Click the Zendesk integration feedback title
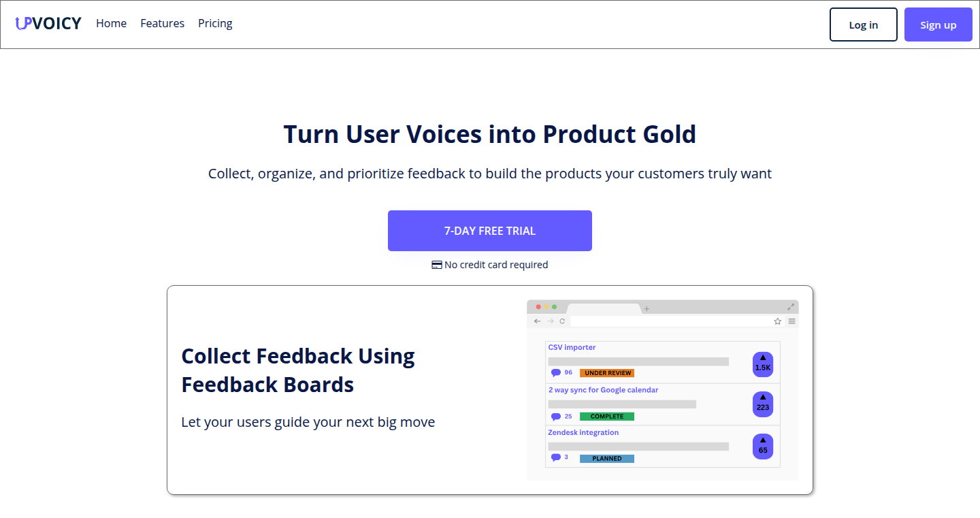Image resolution: width=980 pixels, height=518 pixels. [x=583, y=432]
